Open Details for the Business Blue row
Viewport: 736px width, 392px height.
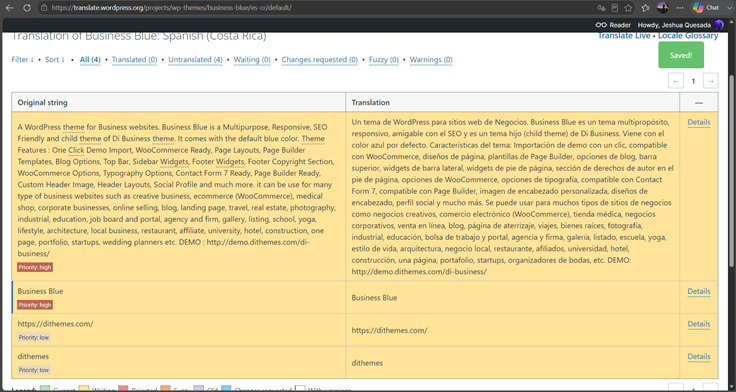698,291
